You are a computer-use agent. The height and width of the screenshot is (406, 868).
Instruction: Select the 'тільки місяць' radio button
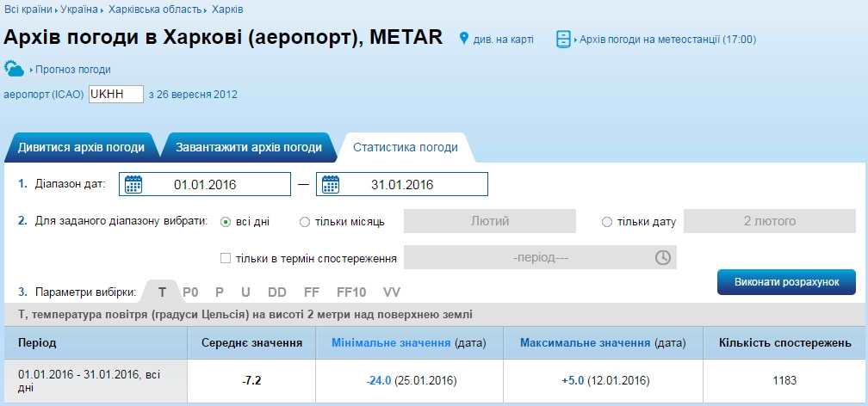pyautogui.click(x=305, y=222)
